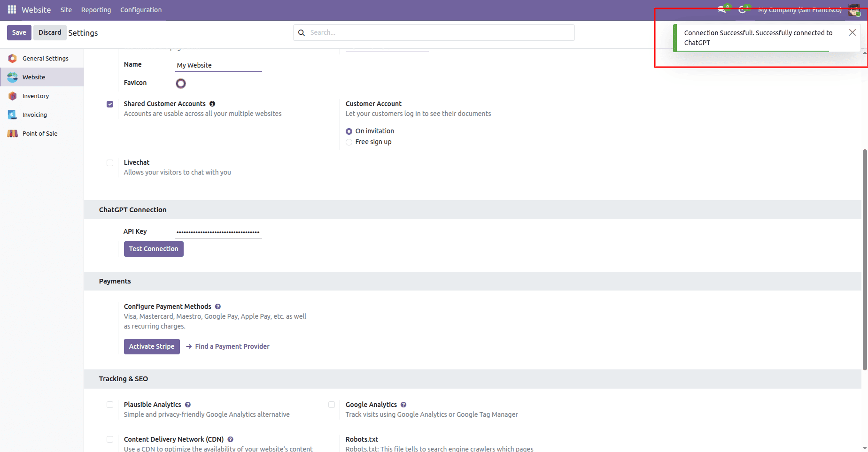Click the Discard button
The image size is (868, 452).
[x=50, y=32]
